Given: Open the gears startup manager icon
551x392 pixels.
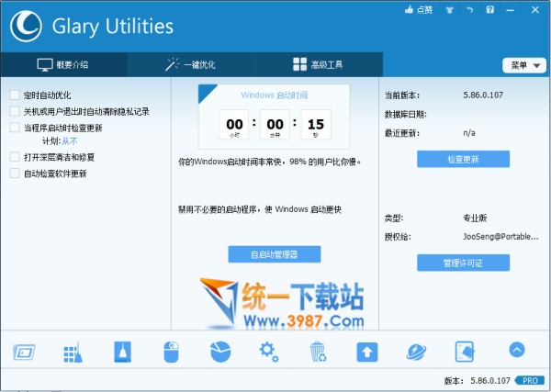Looking at the screenshot, I should tap(269, 352).
